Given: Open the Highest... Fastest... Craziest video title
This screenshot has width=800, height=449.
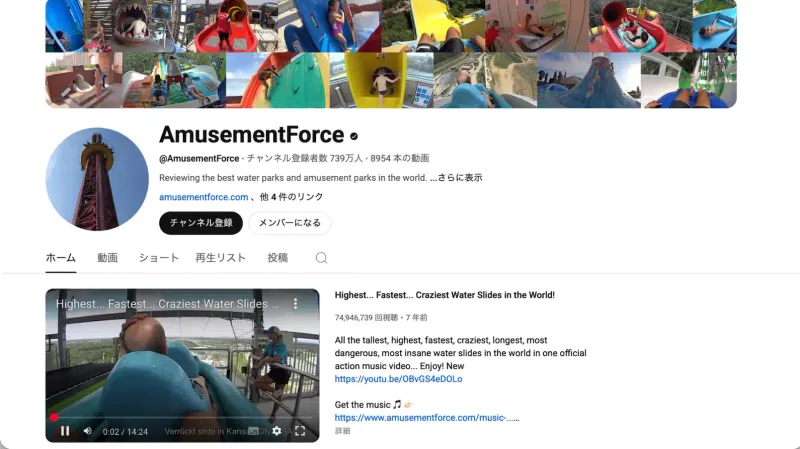Looking at the screenshot, I should [444, 295].
